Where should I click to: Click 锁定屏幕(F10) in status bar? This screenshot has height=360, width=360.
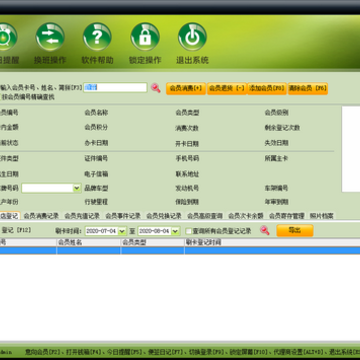point(249,352)
